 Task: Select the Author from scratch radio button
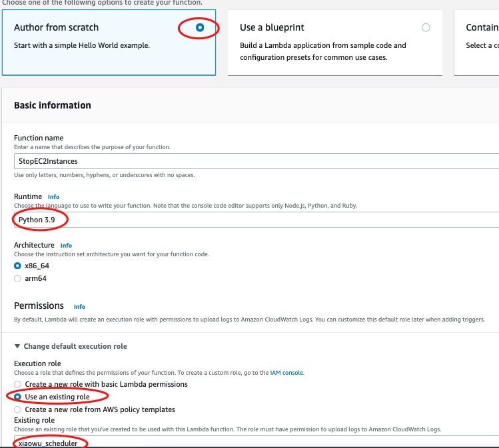click(200, 28)
